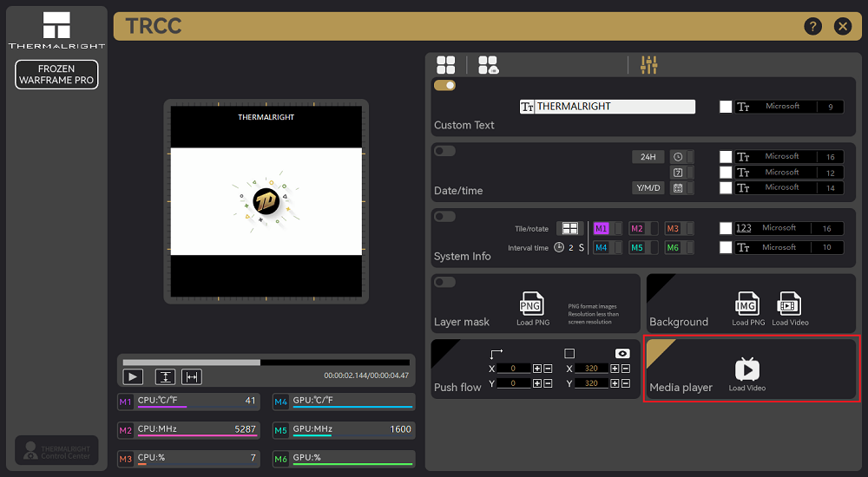868x477 pixels.
Task: Click the Push flow position X input field
Action: 514,368
